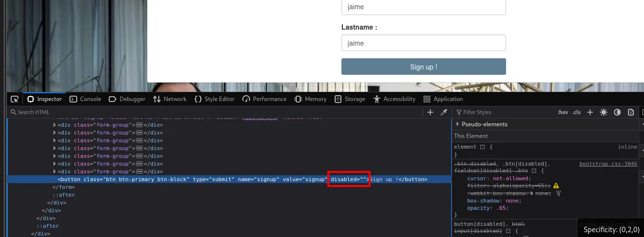The width and height of the screenshot is (644, 237).
Task: Open the Storage tab
Action: click(x=350, y=99)
